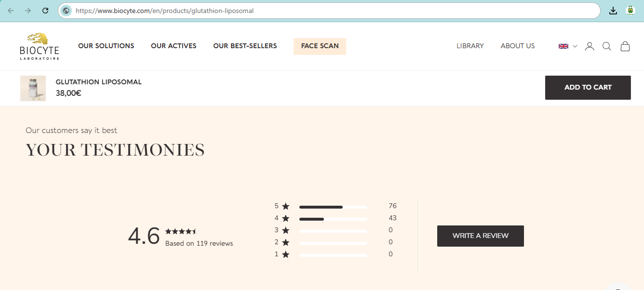Click the 4.6 average rating number
Image resolution: width=644 pixels, height=290 pixels.
click(144, 237)
